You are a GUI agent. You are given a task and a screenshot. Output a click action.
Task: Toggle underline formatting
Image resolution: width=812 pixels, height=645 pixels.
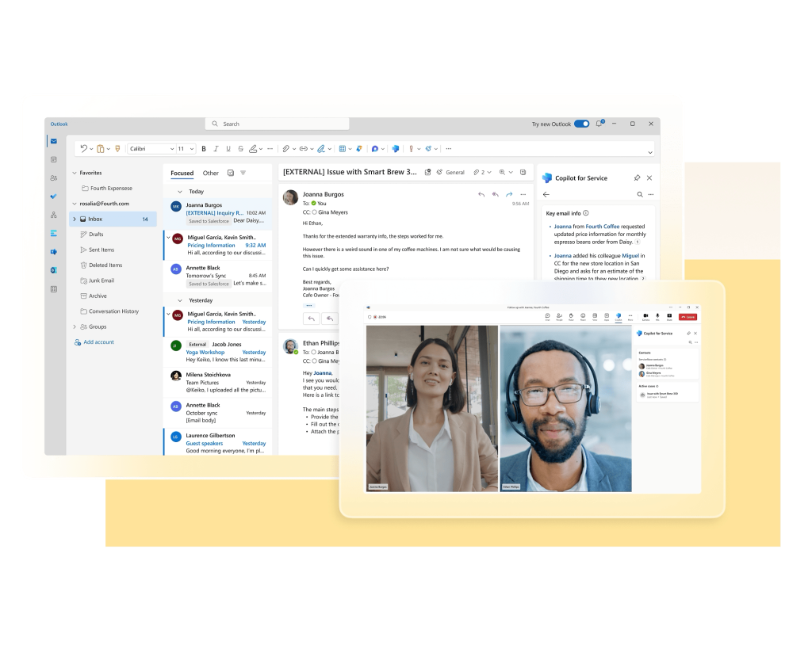click(228, 148)
